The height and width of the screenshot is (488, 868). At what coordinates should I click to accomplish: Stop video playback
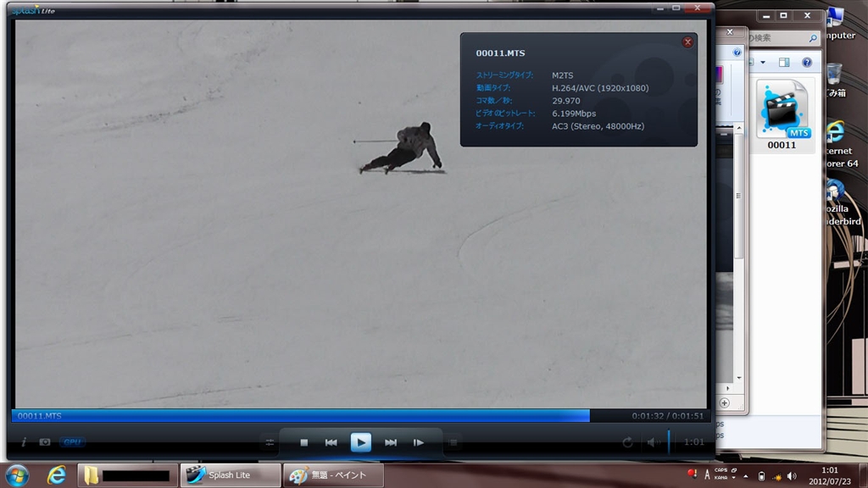304,442
